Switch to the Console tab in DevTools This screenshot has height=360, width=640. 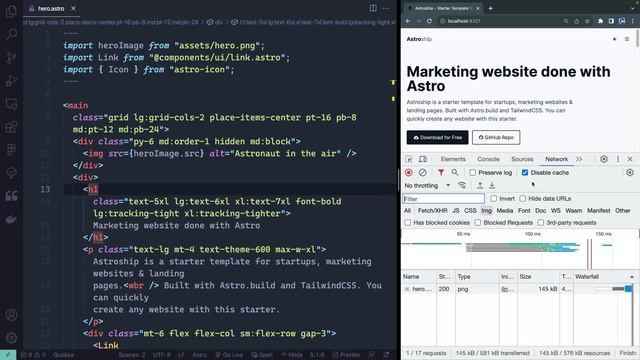tap(488, 159)
